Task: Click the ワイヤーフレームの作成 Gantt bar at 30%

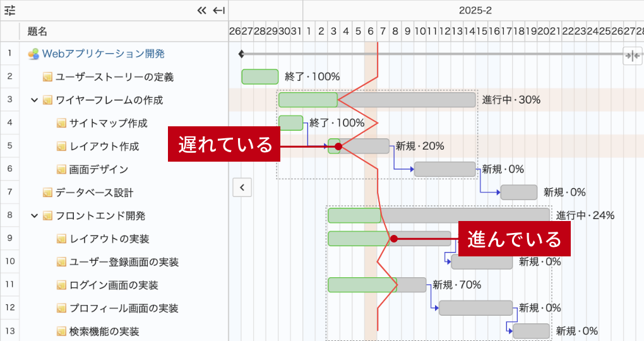Action: (x=377, y=100)
